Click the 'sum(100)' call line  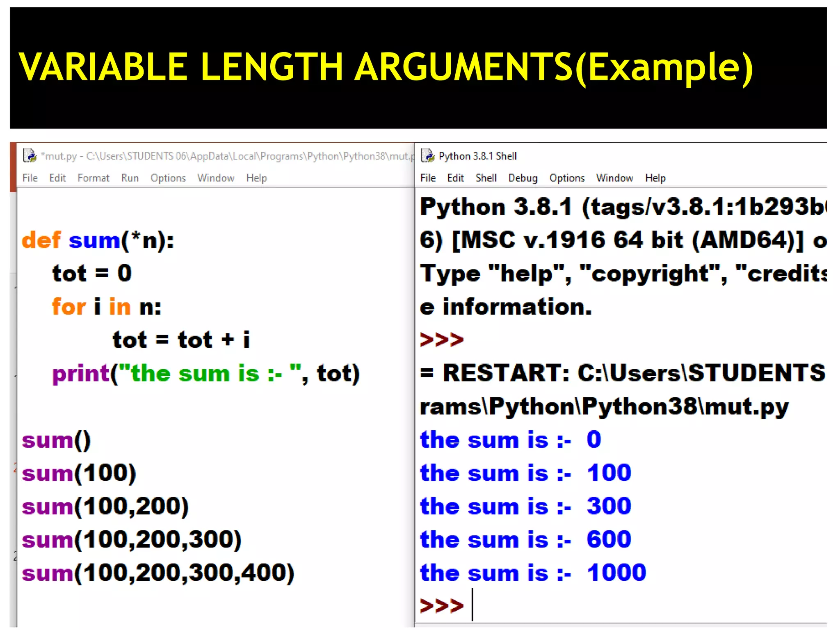(79, 473)
